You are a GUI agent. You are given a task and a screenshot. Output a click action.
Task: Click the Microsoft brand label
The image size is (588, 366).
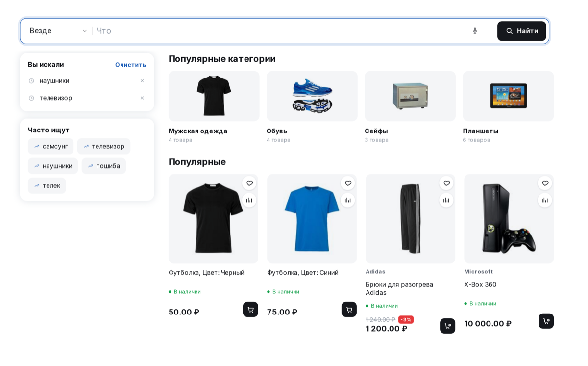pyautogui.click(x=479, y=272)
